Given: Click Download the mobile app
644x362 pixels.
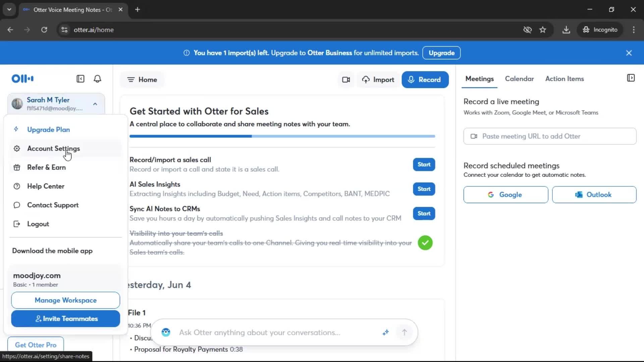Looking at the screenshot, I should tap(52, 251).
